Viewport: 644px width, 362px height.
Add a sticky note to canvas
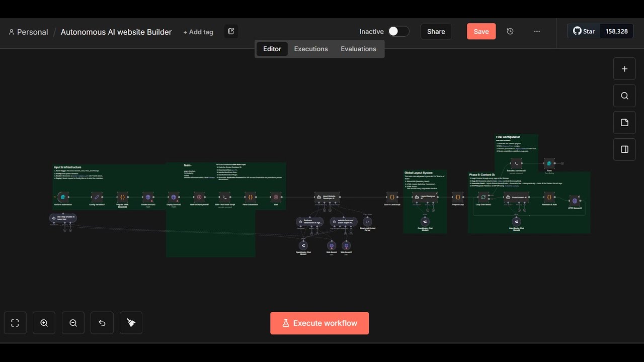[624, 123]
